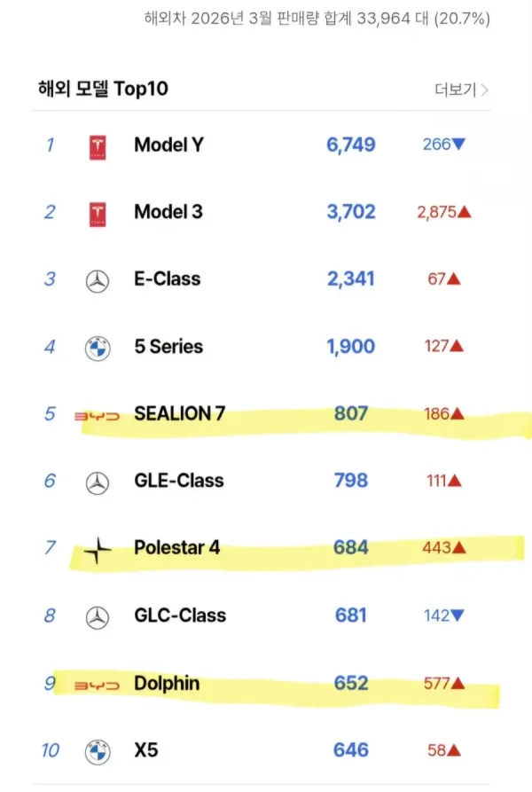Click the Tesla logo beside Model Y

pos(98,146)
